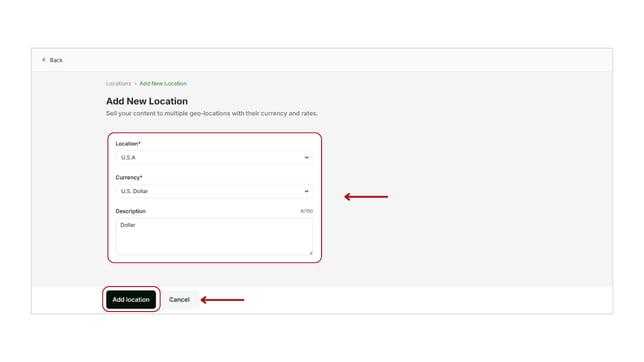This screenshot has height=362, width=644.
Task: Open the Location dropdown showing U.S.A
Action: pos(214,157)
